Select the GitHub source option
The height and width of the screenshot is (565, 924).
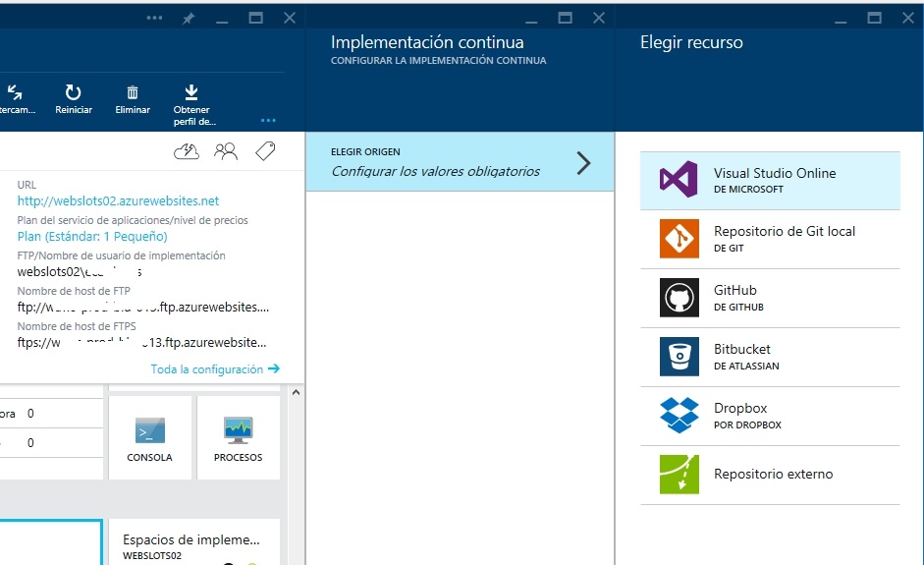pos(770,298)
